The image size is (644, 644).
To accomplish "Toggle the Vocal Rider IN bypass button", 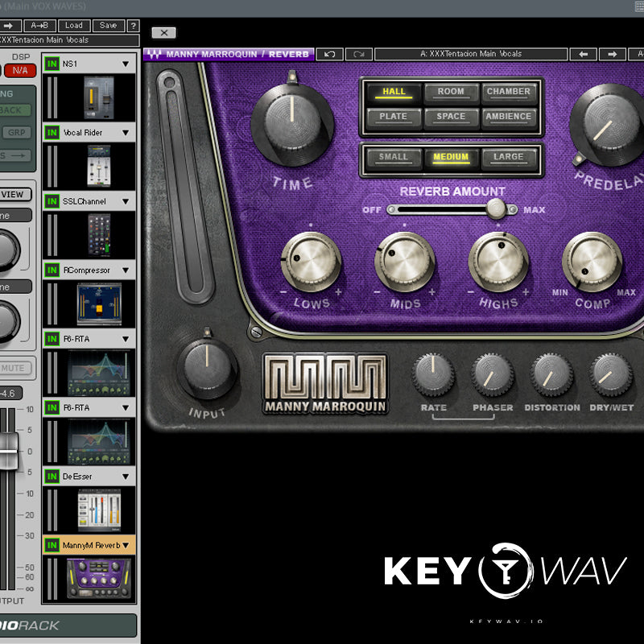I will (x=52, y=132).
